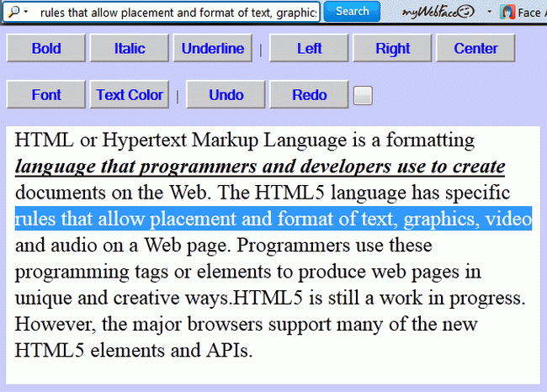The image size is (547, 392).
Task: Click the line starting 'unique and creative ways'
Action: (x=270, y=298)
